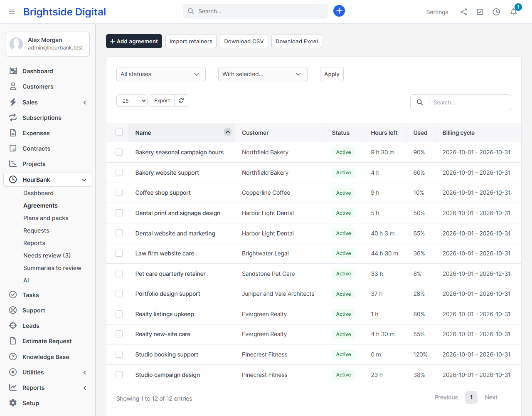Viewport: 532px width, 416px height.
Task: Click the Dashboard sidebar icon
Action: point(13,71)
